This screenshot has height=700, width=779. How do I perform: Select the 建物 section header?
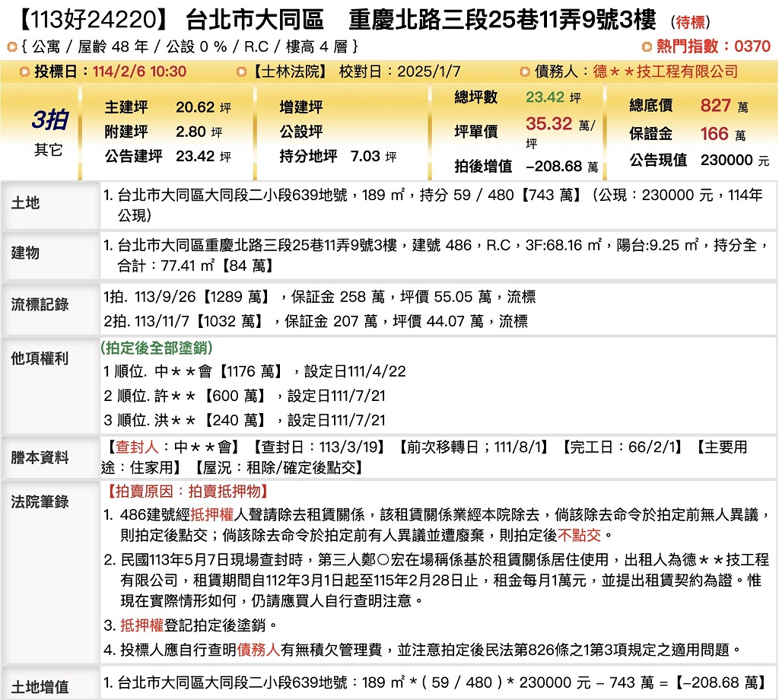[25, 253]
